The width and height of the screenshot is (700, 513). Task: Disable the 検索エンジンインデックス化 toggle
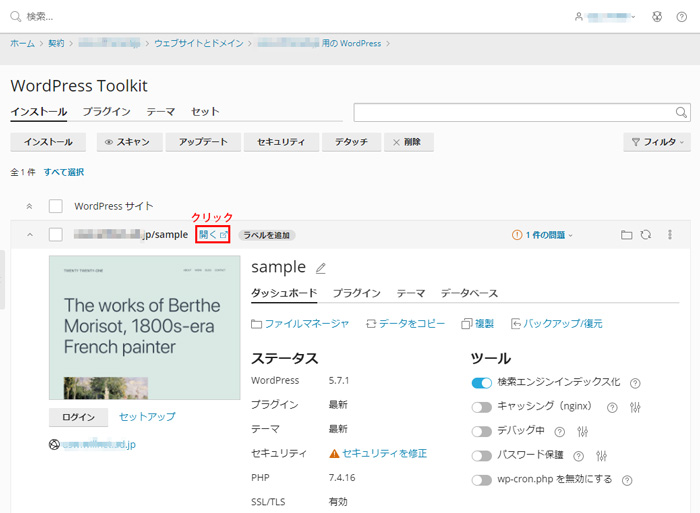pyautogui.click(x=482, y=383)
